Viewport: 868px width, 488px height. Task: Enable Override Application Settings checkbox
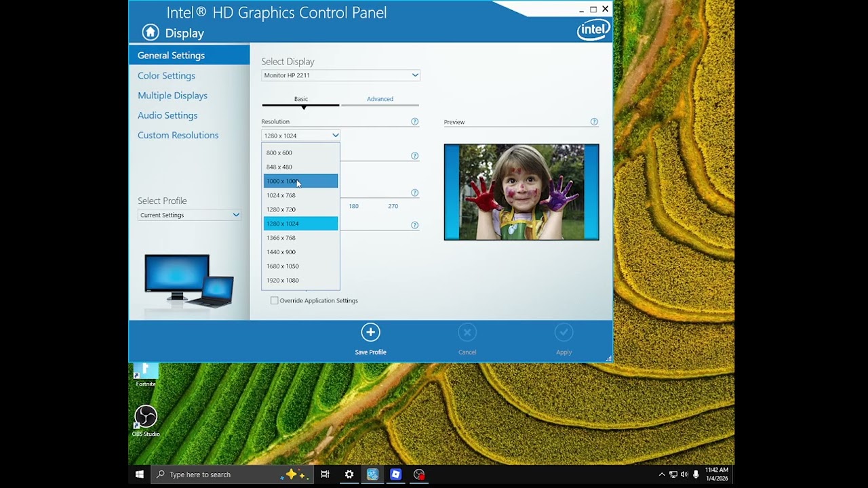click(274, 300)
